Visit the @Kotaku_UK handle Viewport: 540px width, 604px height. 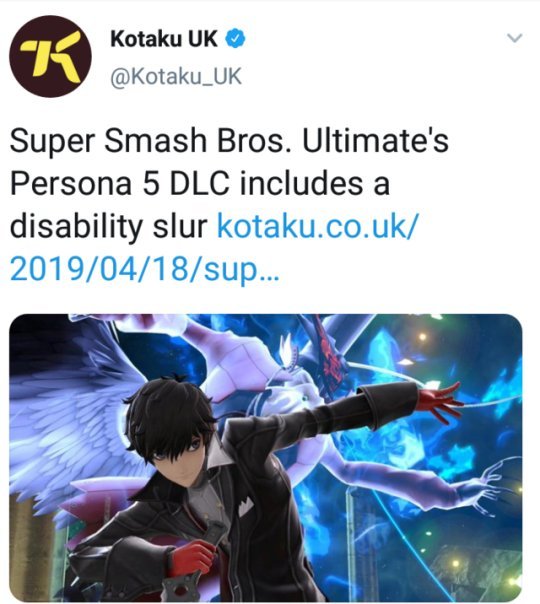click(x=176, y=76)
